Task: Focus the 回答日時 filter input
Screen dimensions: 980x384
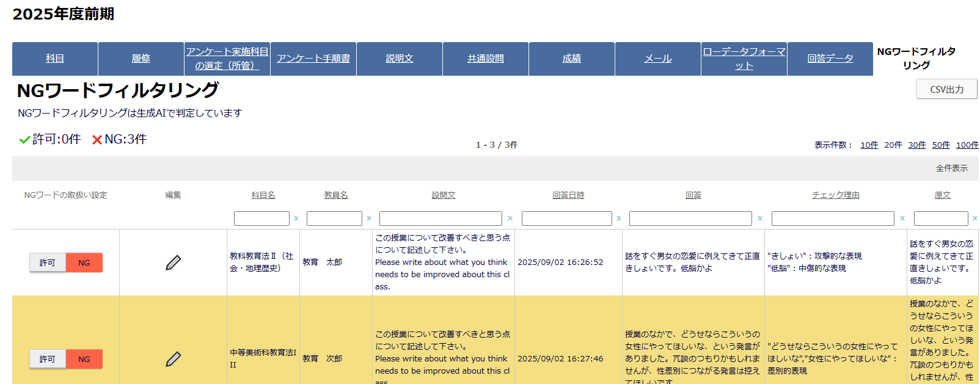Action: tap(567, 219)
